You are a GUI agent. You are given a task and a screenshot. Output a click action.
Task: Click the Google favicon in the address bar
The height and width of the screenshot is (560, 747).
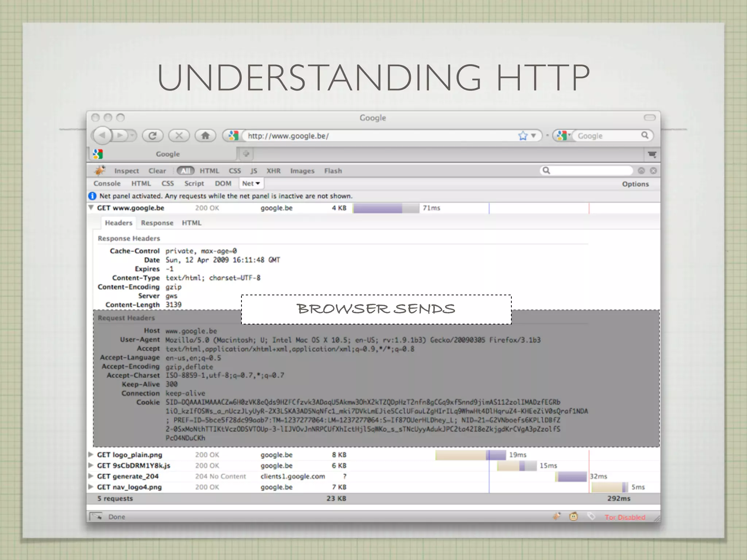(x=233, y=136)
